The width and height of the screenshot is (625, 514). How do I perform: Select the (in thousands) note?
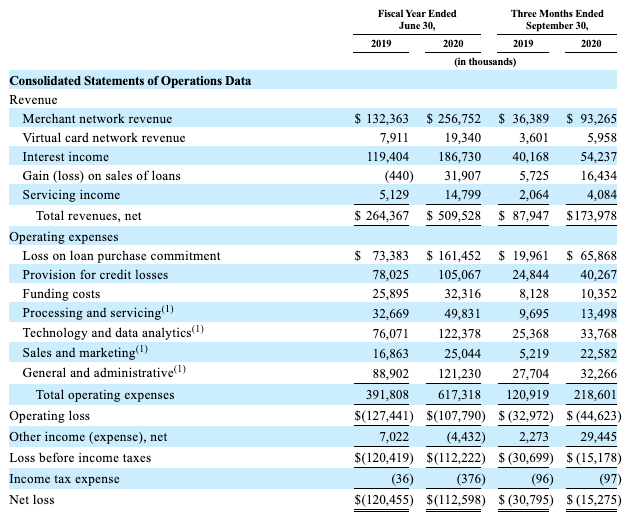(x=485, y=62)
